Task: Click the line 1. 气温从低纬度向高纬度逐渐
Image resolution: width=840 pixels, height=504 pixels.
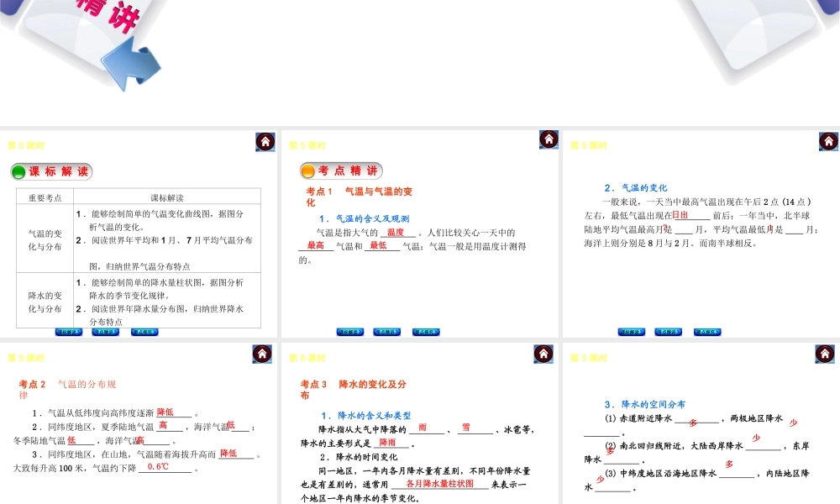Action: coord(115,413)
